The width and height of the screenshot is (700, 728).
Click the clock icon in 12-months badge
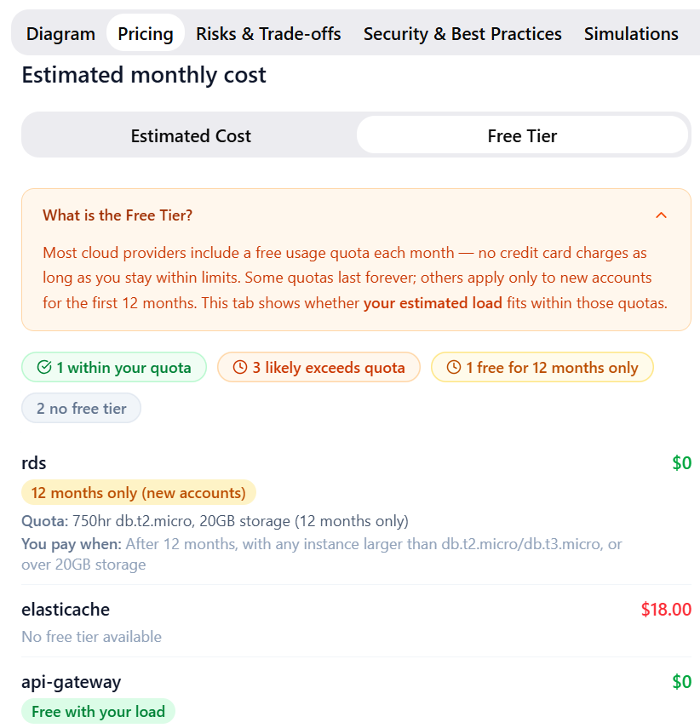coord(454,368)
